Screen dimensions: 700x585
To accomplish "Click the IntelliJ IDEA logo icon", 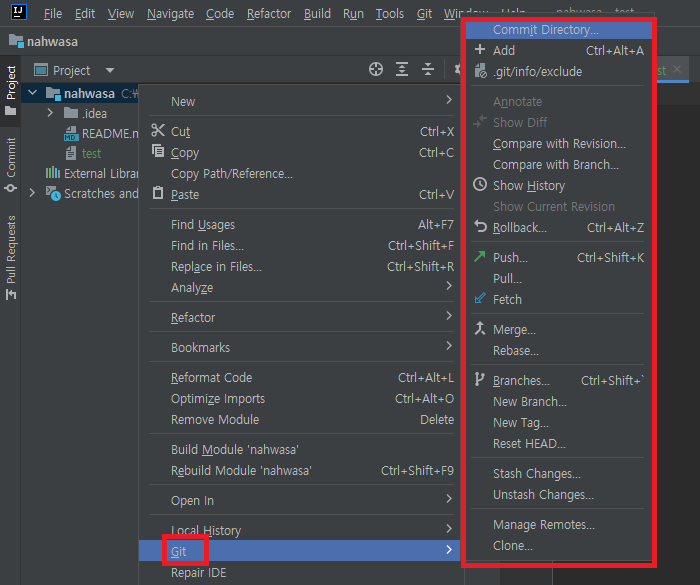I will coord(18,12).
